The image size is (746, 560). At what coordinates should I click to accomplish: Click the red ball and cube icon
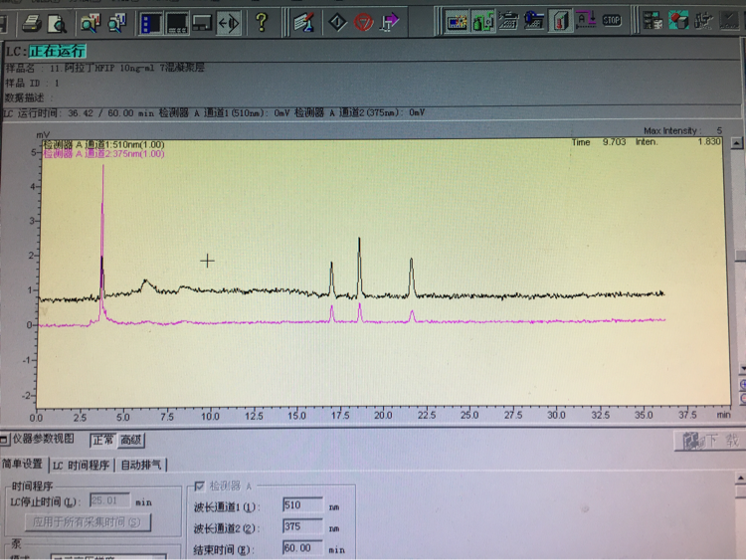(x=678, y=21)
